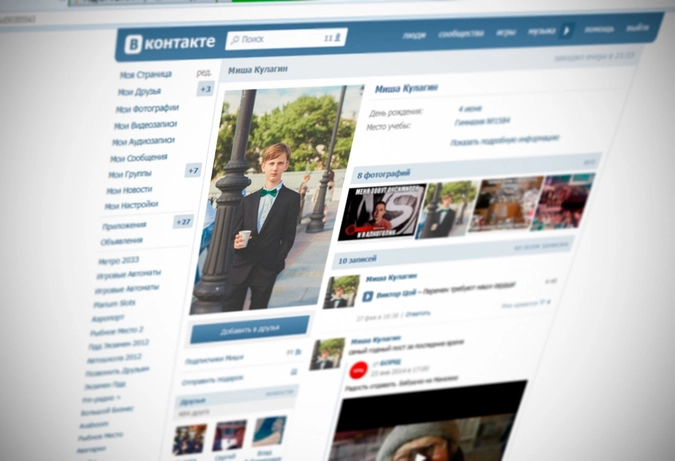This screenshot has height=461, width=675.
Task: Click the gift icon beside Отправить подарок
Action: (294, 371)
